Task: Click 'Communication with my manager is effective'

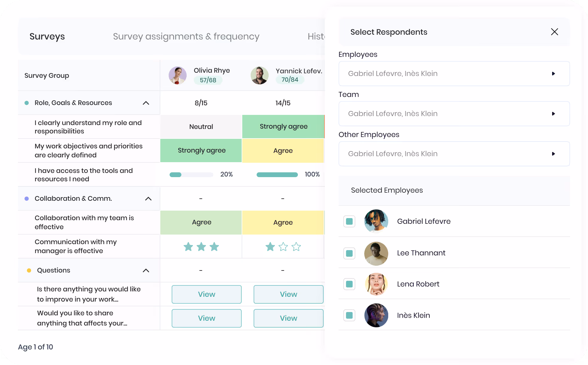Action: click(76, 246)
